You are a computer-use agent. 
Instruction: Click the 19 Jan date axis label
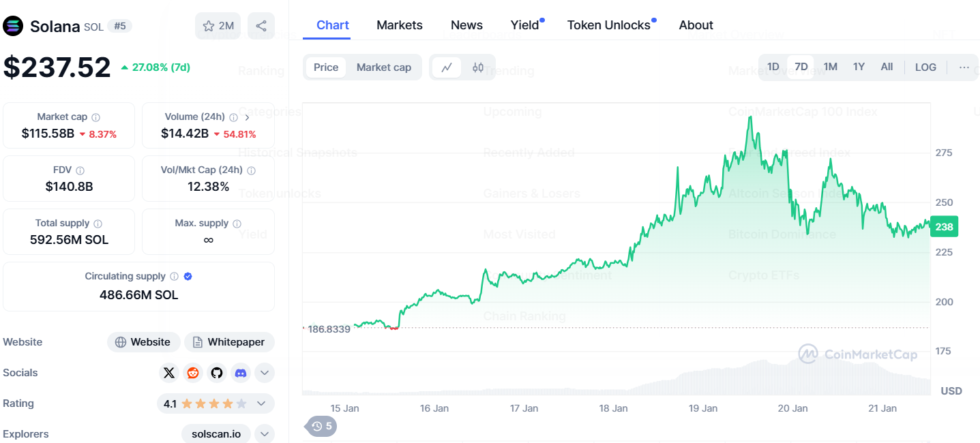point(703,408)
